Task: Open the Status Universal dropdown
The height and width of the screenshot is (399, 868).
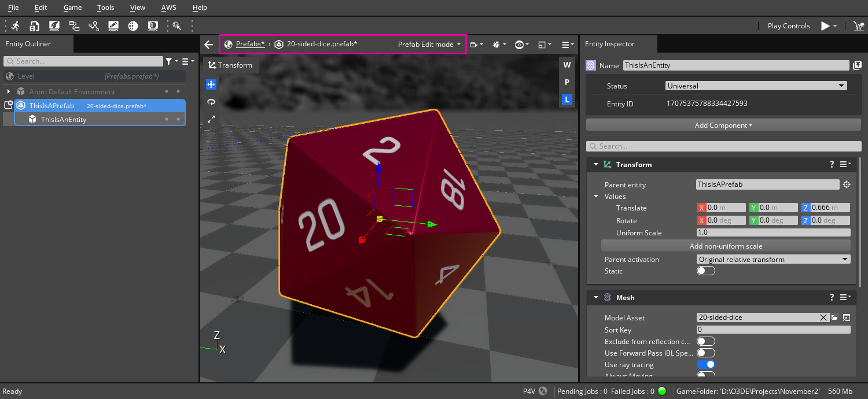Action: 756,86
